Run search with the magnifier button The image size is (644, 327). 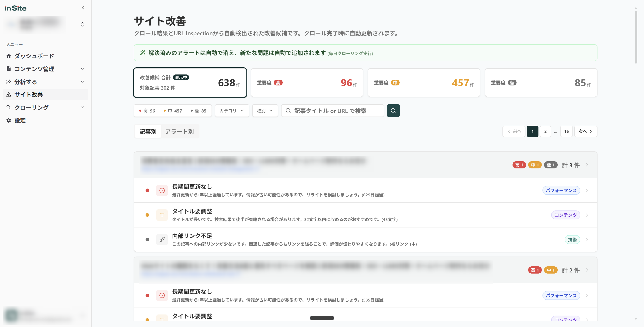(393, 110)
